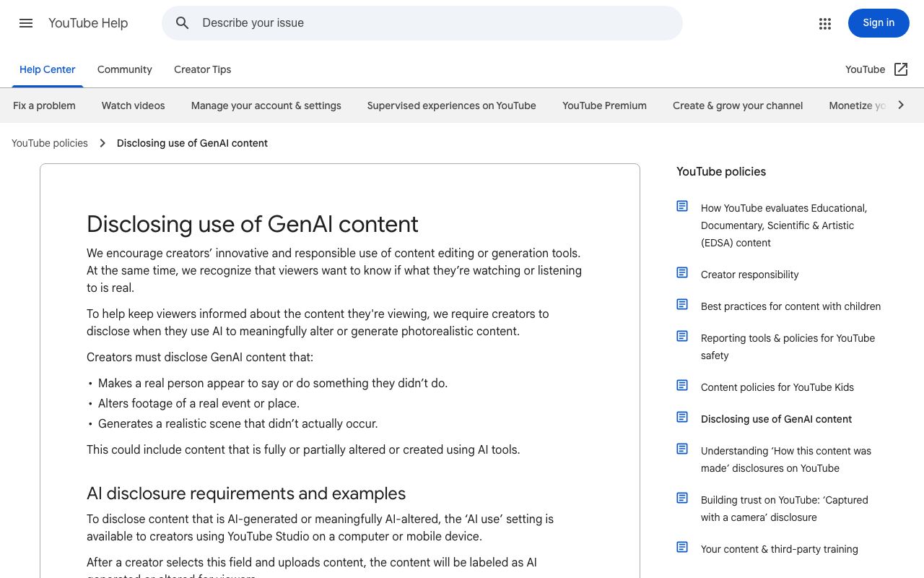Go to YouTube Help home title
This screenshot has height=578, width=924.
click(x=88, y=23)
